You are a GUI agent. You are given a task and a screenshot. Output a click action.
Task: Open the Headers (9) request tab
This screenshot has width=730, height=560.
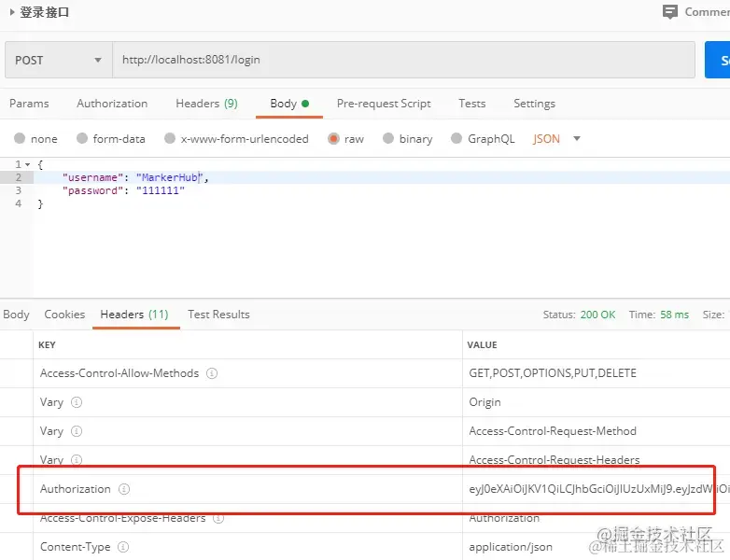pyautogui.click(x=206, y=104)
